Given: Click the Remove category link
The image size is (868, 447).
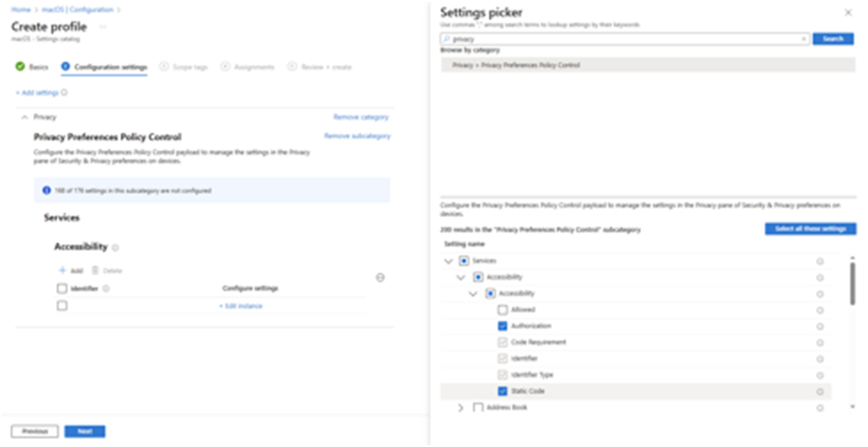Looking at the screenshot, I should coord(360,116).
